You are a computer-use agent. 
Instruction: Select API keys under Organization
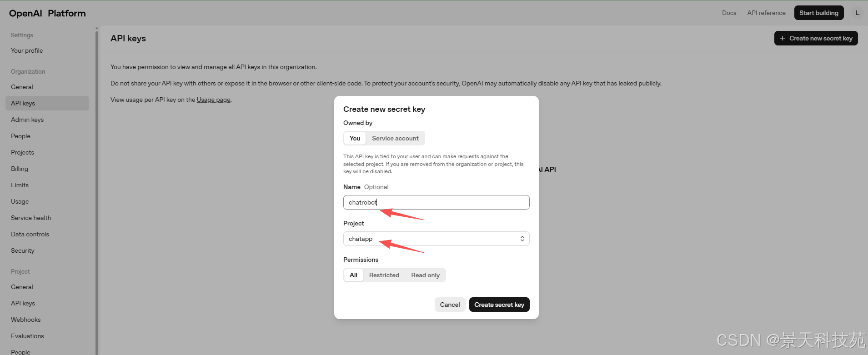pos(47,103)
